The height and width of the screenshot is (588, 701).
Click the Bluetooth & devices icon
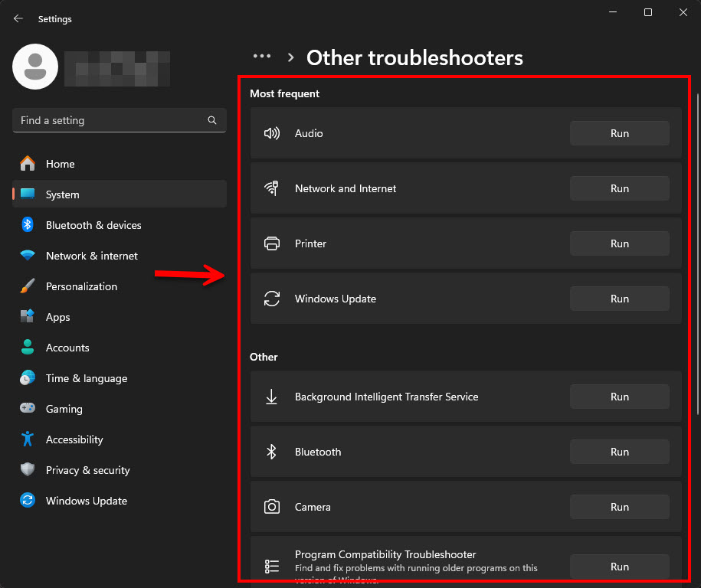click(x=28, y=225)
